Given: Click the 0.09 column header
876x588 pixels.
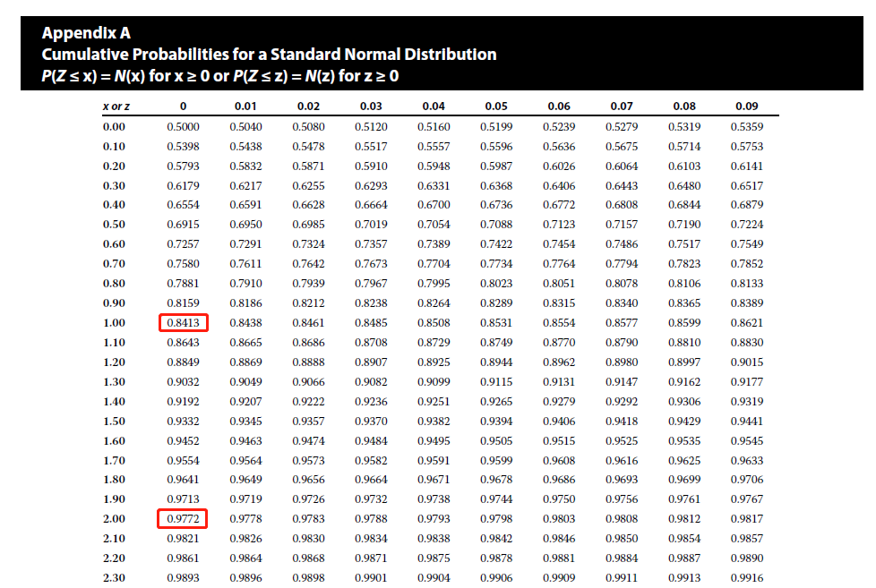Looking at the screenshot, I should (x=747, y=107).
